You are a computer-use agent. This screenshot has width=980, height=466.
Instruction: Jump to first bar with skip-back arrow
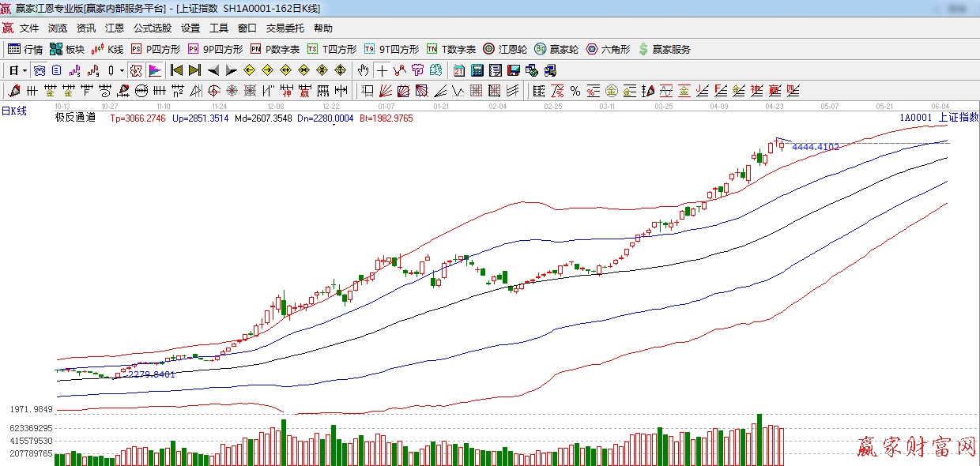tap(177, 70)
